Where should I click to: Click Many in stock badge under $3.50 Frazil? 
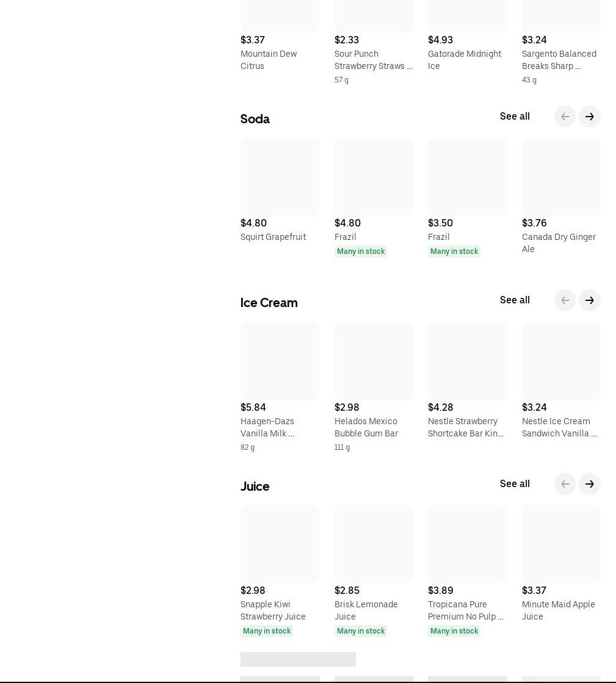click(x=454, y=251)
